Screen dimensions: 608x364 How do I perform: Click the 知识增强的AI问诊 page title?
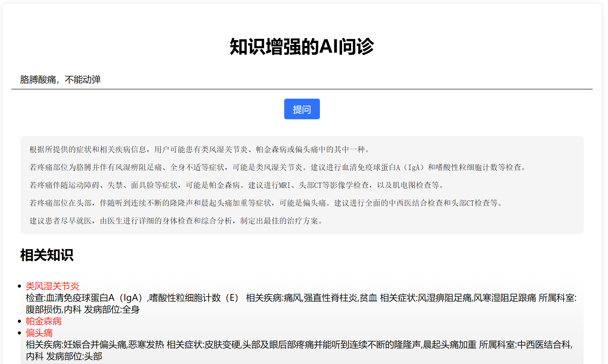302,47
